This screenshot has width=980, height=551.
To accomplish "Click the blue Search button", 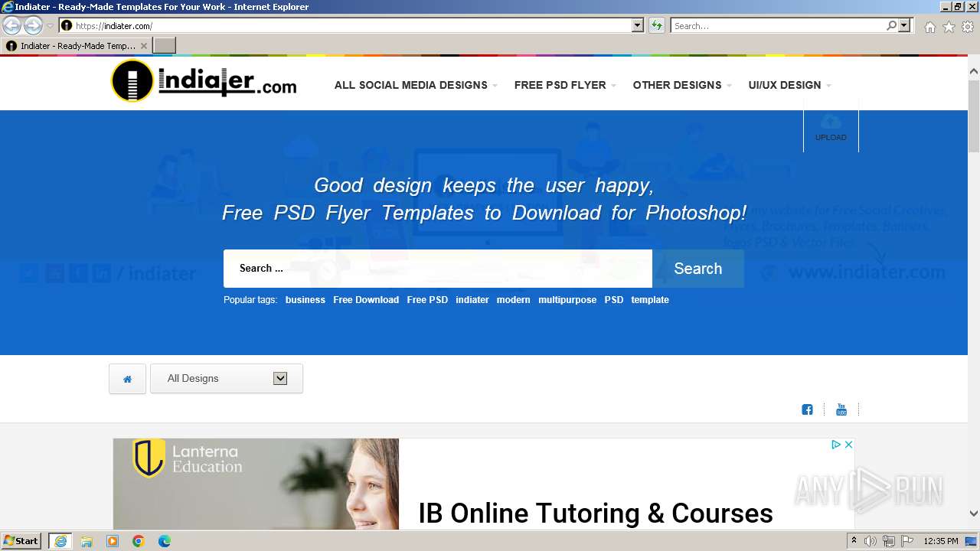I will pyautogui.click(x=697, y=269).
